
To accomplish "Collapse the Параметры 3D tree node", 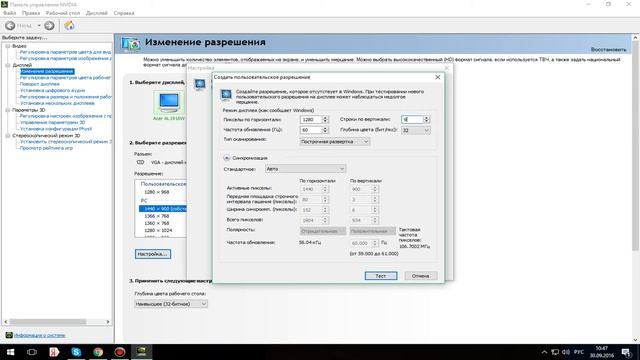I will (x=7, y=110).
